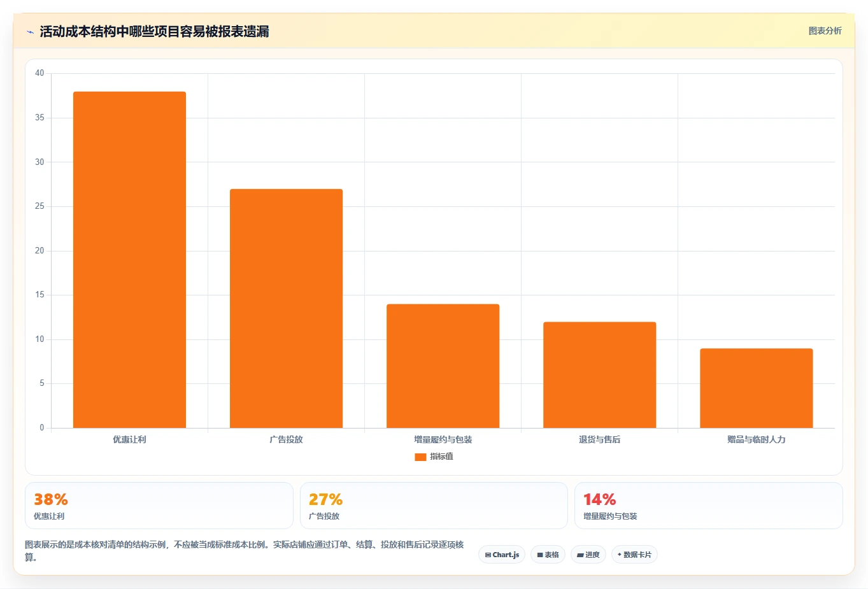The image size is (868, 589).
Task: Click the chart title 活动成本结构中哪些项目容易被报表遗漏
Action: 154,31
